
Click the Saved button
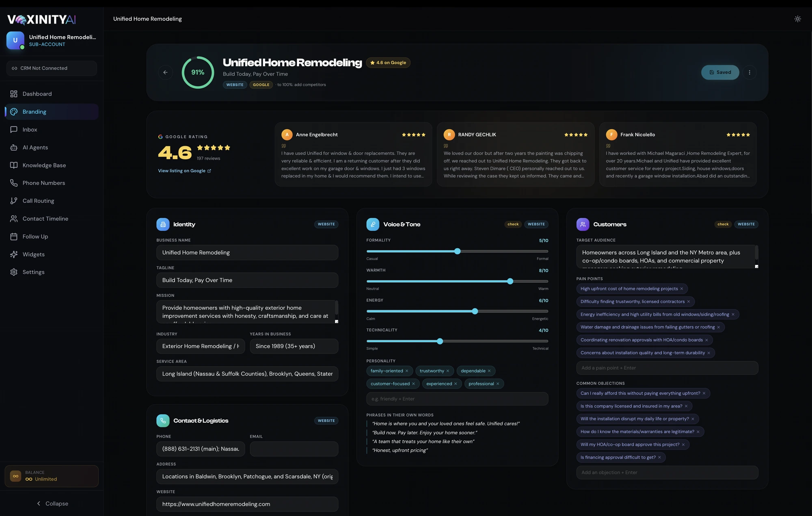(x=720, y=72)
